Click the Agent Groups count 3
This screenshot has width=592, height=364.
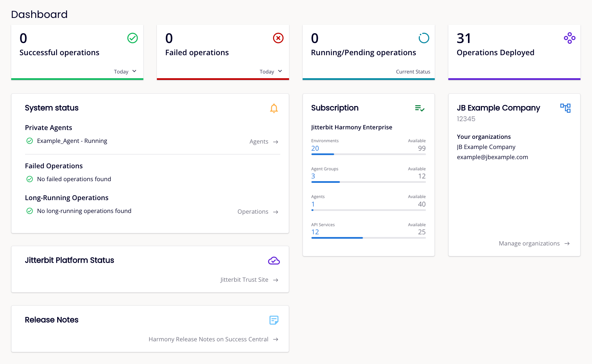click(x=313, y=176)
